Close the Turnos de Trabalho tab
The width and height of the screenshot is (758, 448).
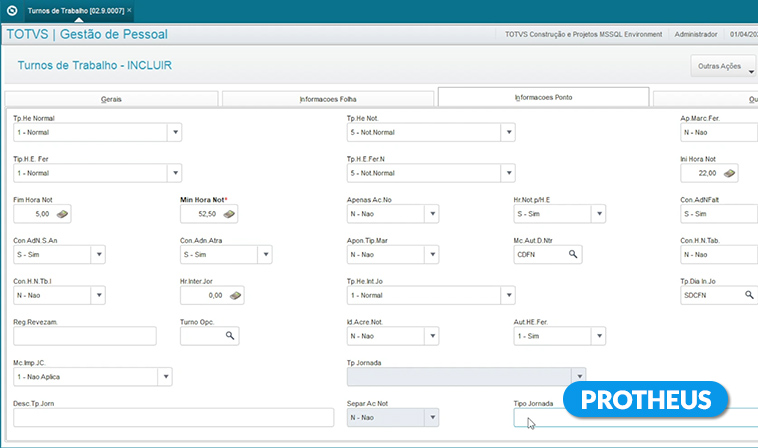click(129, 10)
